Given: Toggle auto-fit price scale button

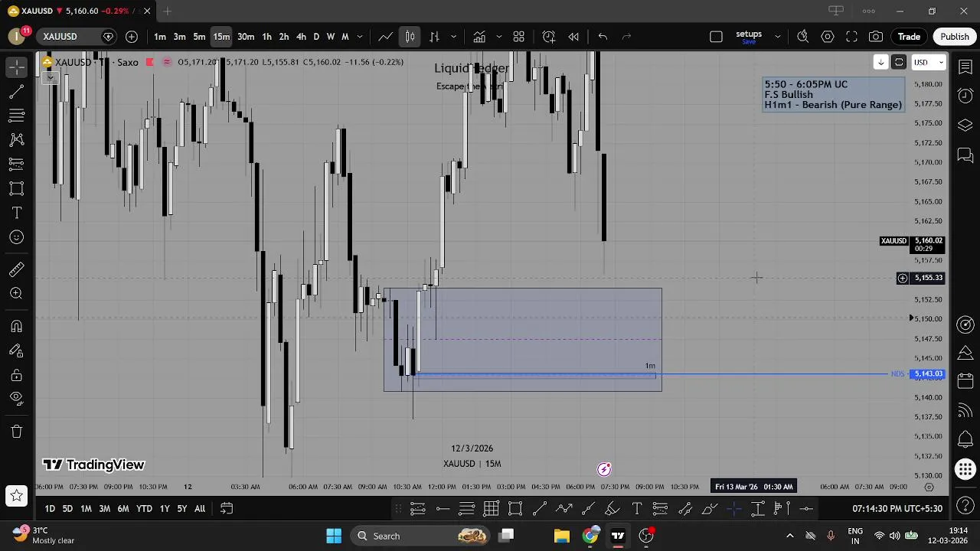Looking at the screenshot, I should pyautogui.click(x=899, y=63).
